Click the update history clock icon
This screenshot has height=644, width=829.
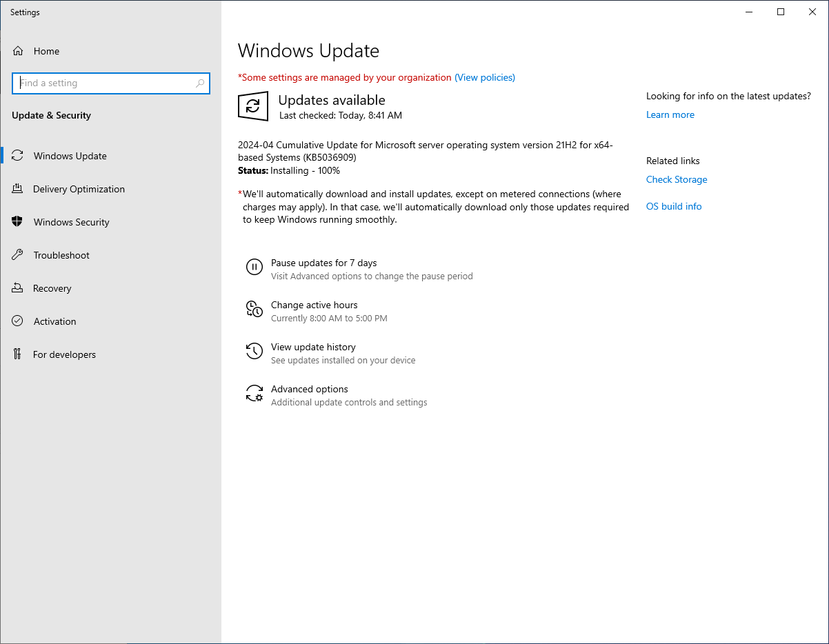pos(254,351)
